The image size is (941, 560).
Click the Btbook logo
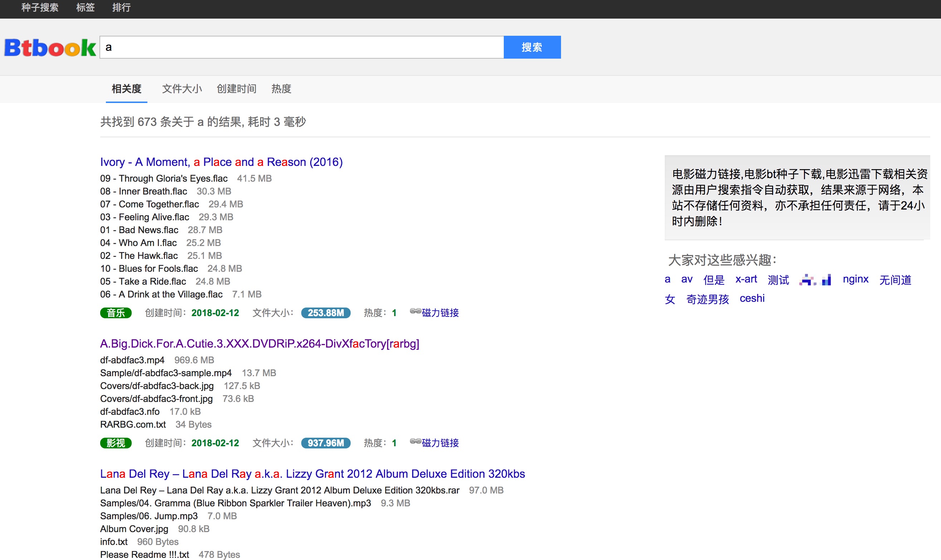point(50,48)
